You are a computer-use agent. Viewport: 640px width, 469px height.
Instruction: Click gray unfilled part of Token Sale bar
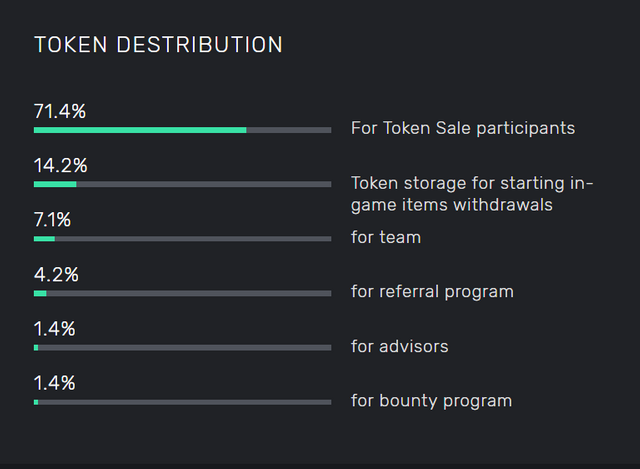coord(290,130)
